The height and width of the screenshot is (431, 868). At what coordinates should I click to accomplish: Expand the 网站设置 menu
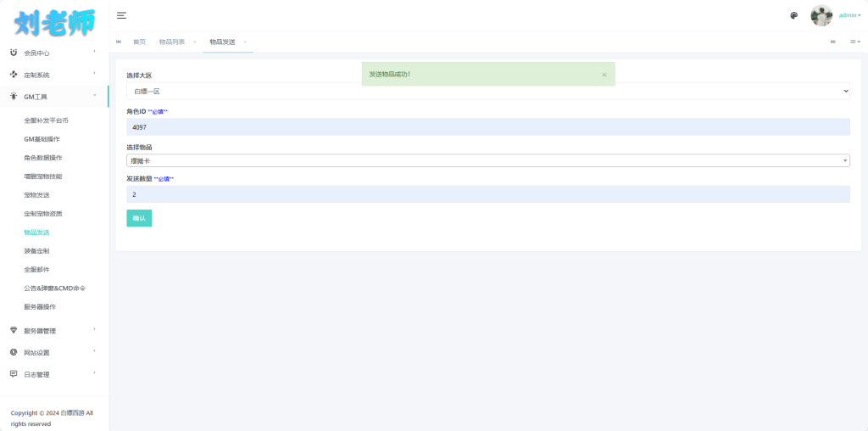(x=54, y=352)
